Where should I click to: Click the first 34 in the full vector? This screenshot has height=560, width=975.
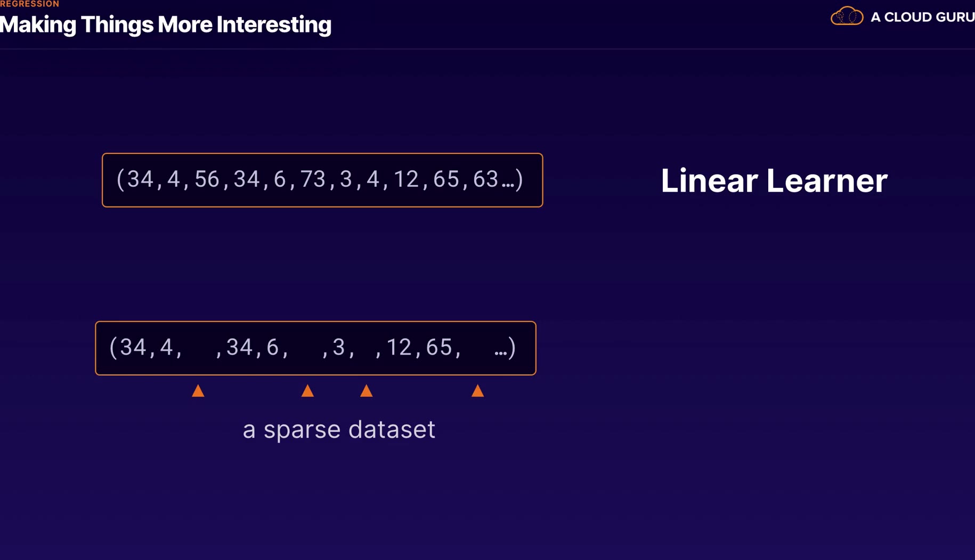[x=140, y=179]
